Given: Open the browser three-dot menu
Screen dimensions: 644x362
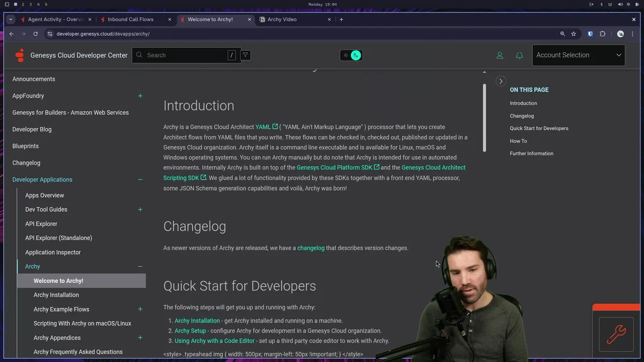Looking at the screenshot, I should click(x=632, y=34).
